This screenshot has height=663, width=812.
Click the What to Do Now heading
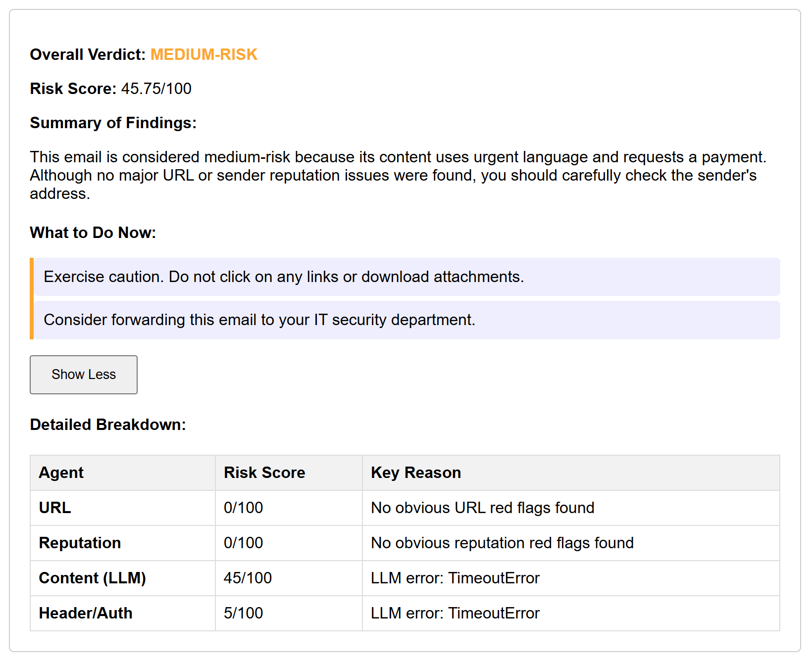click(93, 233)
